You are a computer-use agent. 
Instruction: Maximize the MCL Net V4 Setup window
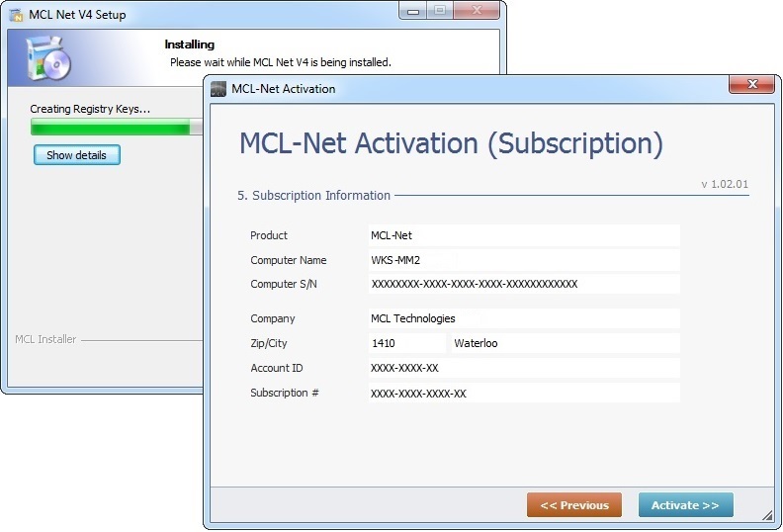coord(439,11)
